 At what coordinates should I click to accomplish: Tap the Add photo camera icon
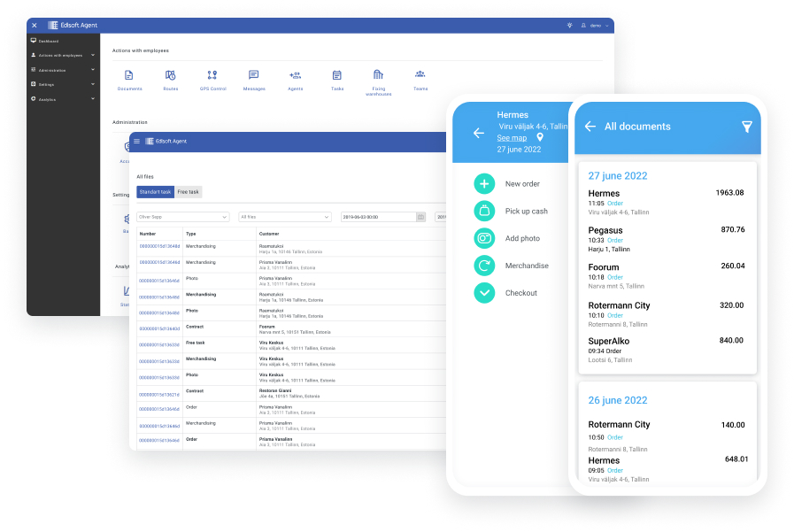click(x=484, y=238)
